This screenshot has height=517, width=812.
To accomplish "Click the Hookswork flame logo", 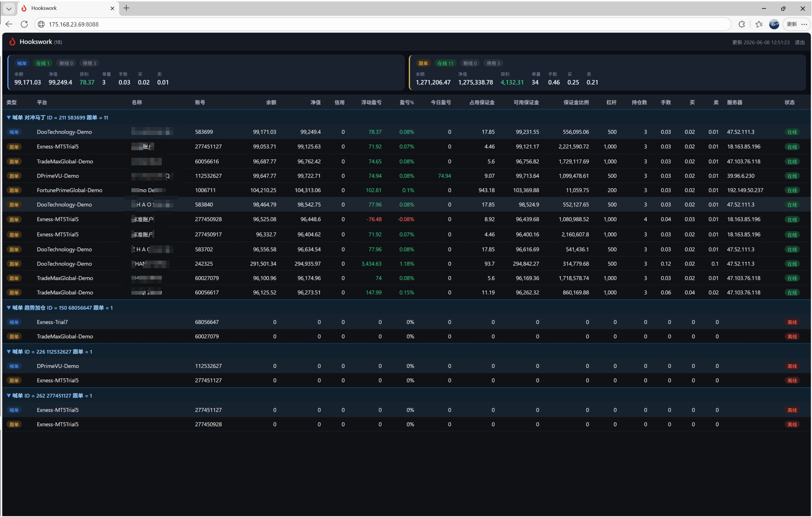I will pyautogui.click(x=12, y=42).
